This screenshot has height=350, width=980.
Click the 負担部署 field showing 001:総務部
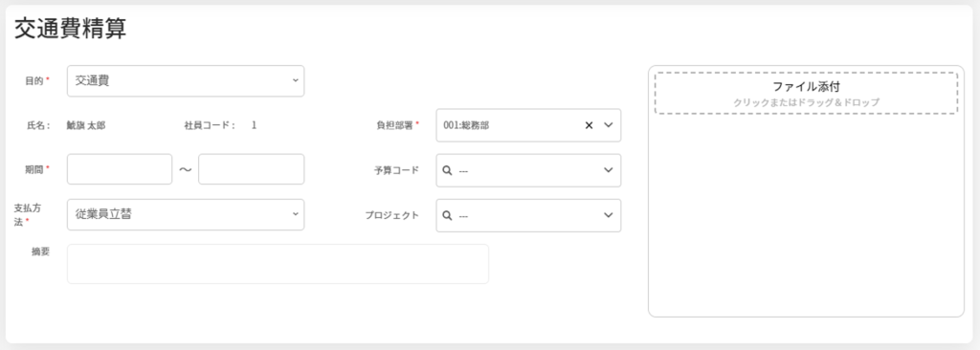tap(528, 125)
